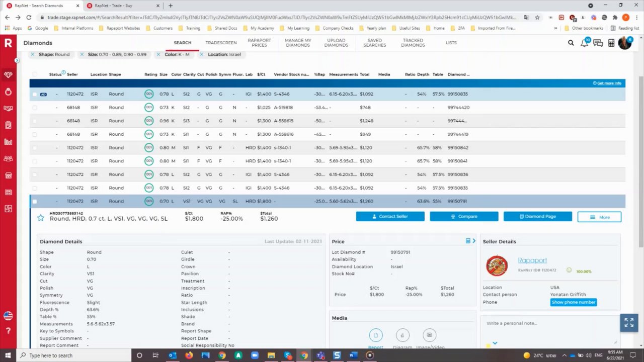Image resolution: width=644 pixels, height=362 pixels.
Task: Check the row with stock A-558615
Action: 35,121
